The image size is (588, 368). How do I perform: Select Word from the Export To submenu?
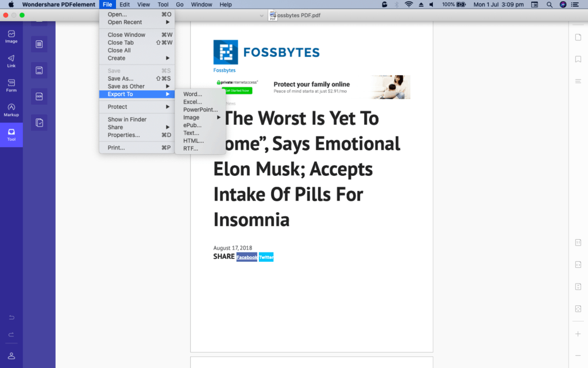192,94
